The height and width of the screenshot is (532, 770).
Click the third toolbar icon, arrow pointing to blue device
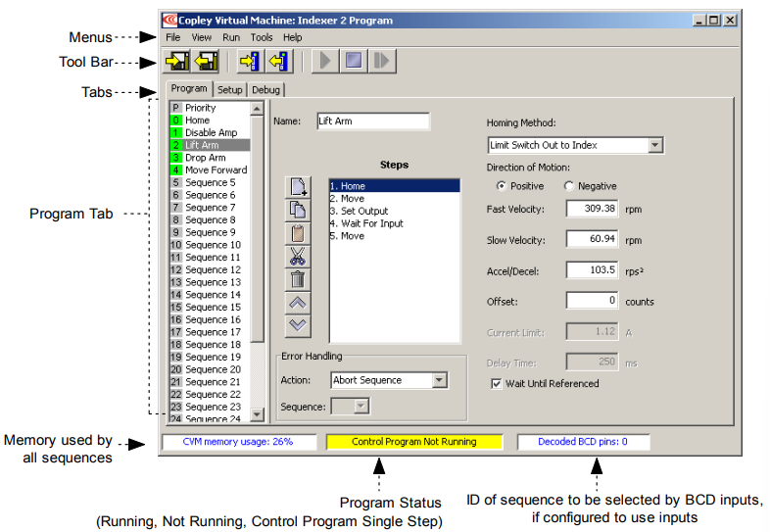pyautogui.click(x=250, y=62)
